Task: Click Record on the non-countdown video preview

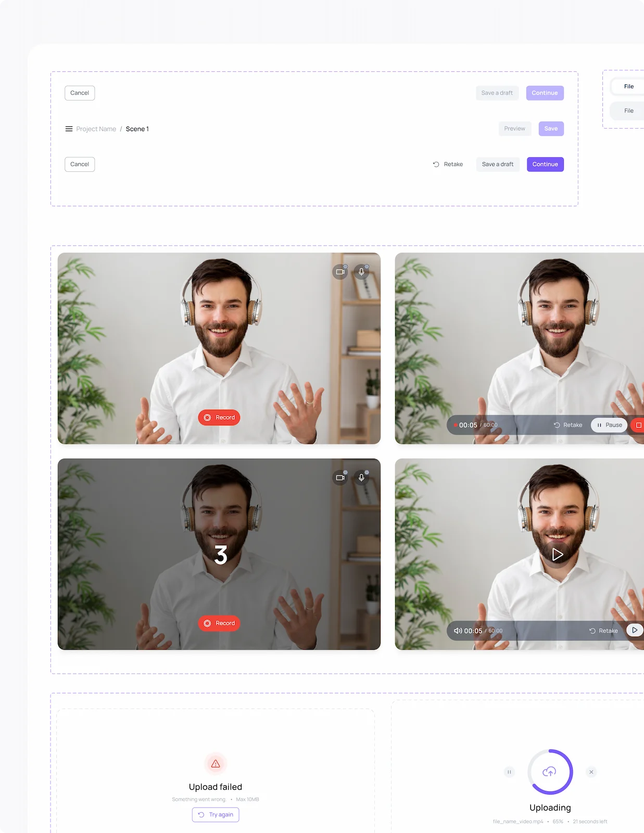Action: point(219,418)
